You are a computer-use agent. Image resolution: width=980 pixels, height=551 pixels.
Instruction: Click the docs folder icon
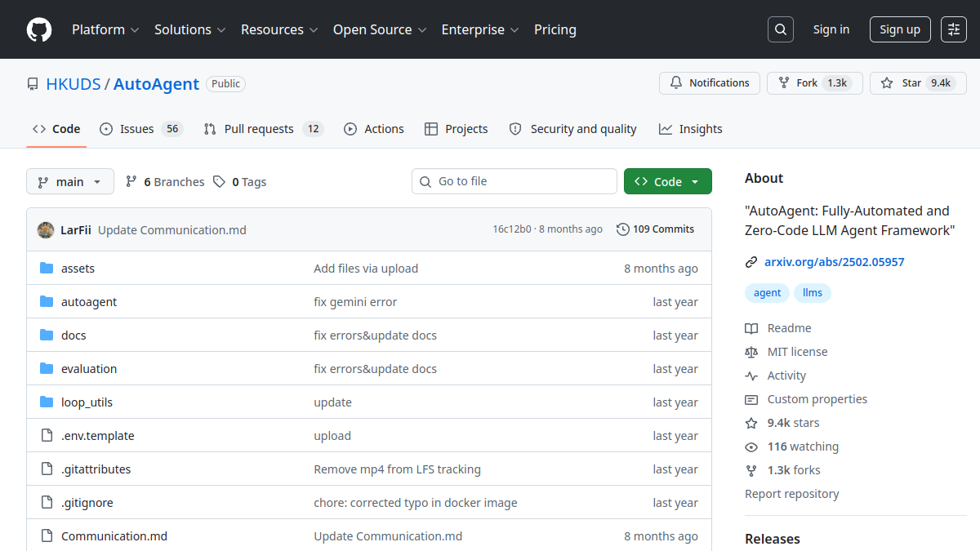click(47, 335)
